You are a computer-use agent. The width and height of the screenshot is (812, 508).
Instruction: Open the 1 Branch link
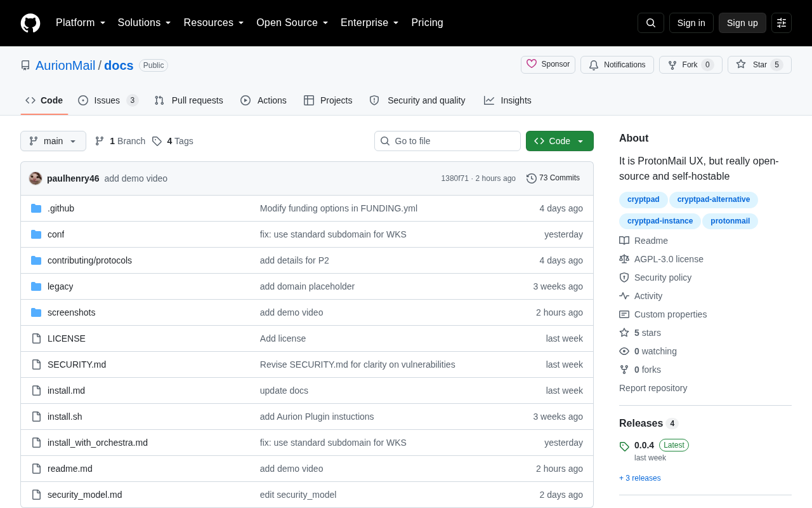click(120, 141)
